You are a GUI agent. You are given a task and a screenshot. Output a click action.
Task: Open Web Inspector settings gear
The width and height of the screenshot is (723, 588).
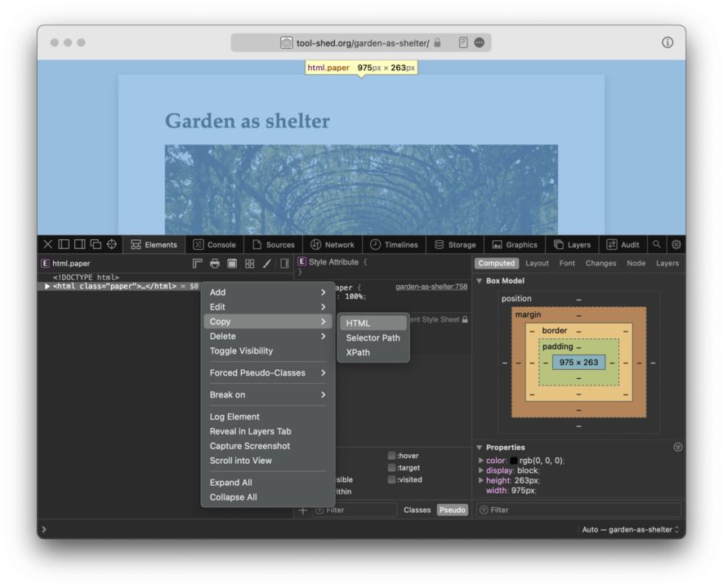pos(676,244)
